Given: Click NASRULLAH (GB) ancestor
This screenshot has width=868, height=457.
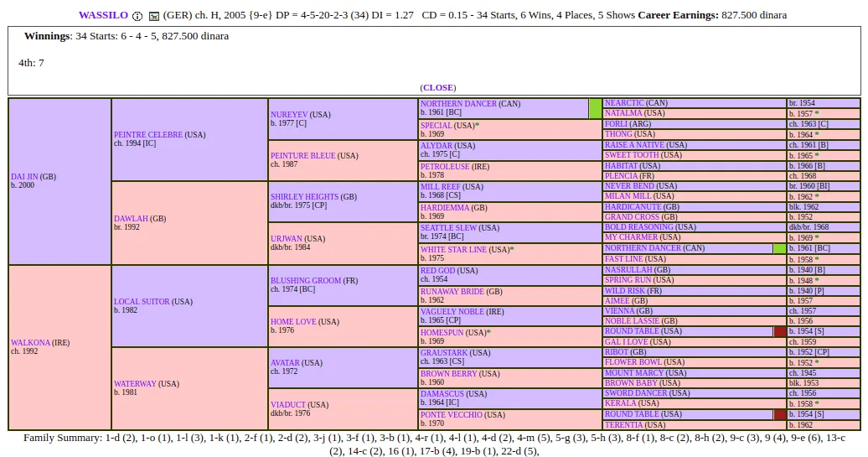Looking at the screenshot, I should pyautogui.click(x=629, y=270).
